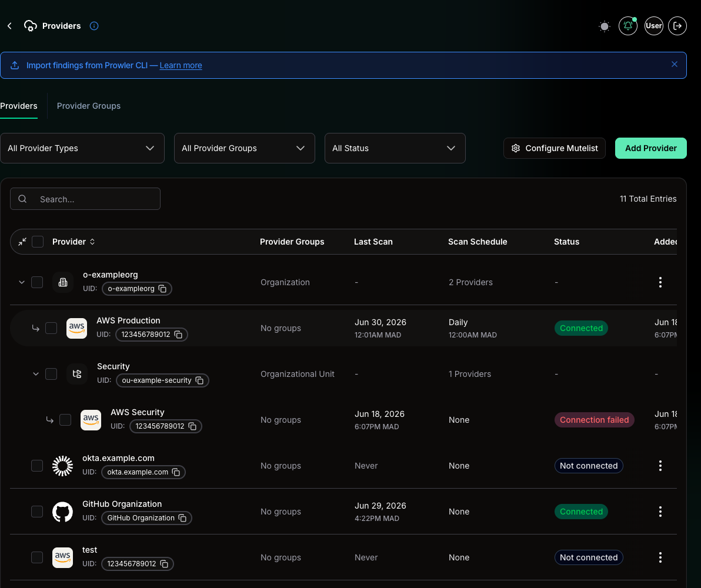Open the notifications bell
Image resolution: width=701 pixels, height=588 pixels.
point(627,26)
